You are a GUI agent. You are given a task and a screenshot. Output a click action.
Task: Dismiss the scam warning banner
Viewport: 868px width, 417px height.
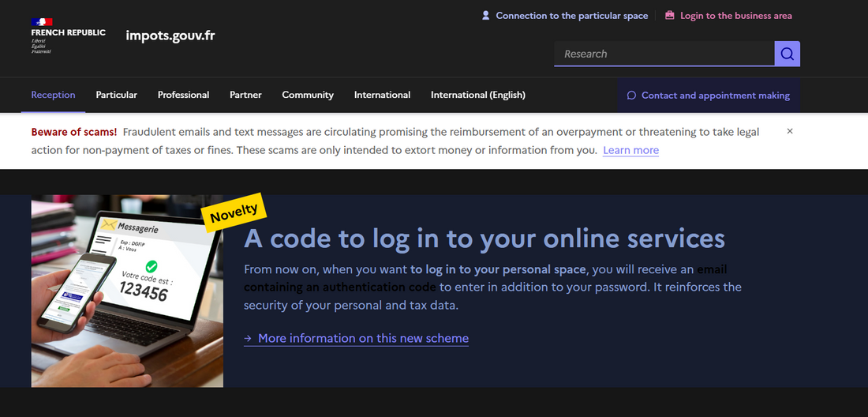790,131
